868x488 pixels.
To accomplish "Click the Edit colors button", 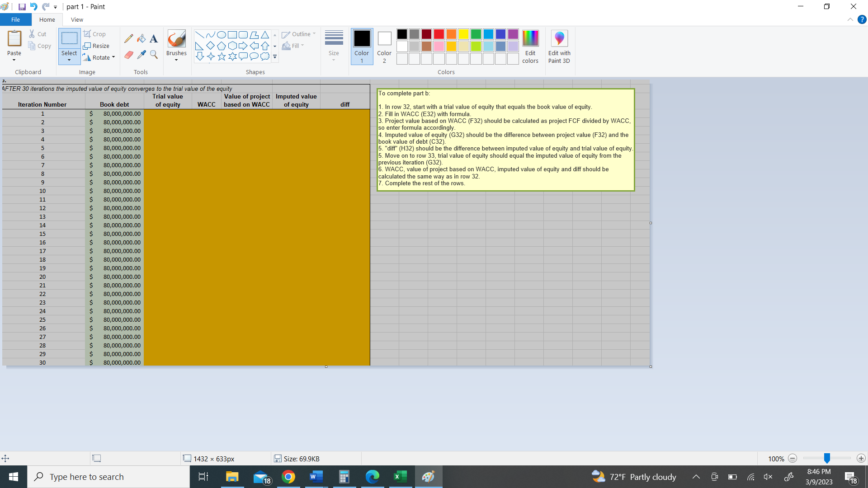I will point(530,45).
